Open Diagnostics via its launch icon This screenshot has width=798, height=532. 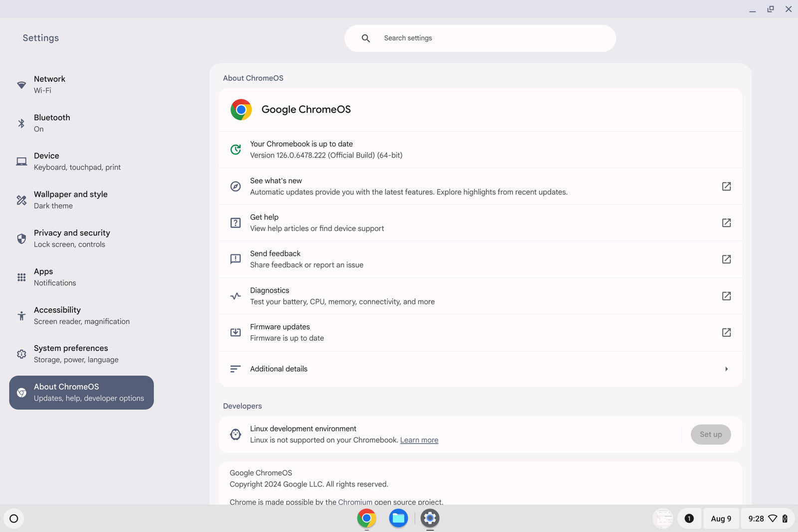click(x=726, y=296)
